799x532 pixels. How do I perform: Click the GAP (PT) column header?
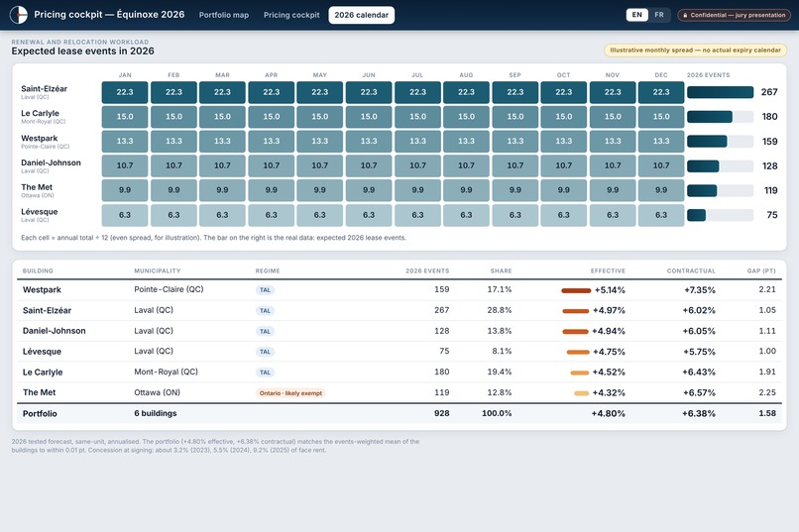pos(761,270)
